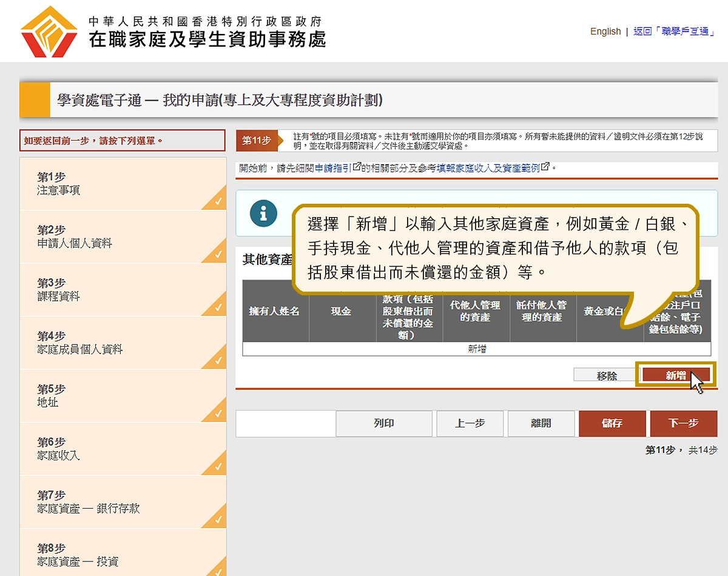Click the 列印 print button
728x576 pixels.
tap(384, 423)
